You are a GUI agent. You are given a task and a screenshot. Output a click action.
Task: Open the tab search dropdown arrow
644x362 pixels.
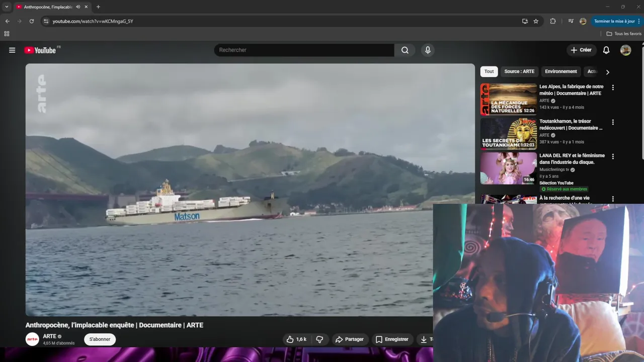[x=7, y=7]
